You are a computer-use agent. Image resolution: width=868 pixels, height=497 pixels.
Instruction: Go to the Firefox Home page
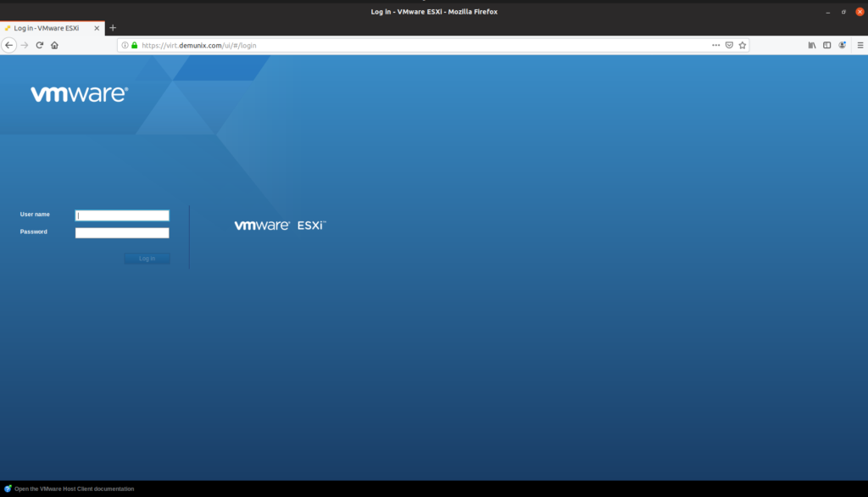point(54,45)
